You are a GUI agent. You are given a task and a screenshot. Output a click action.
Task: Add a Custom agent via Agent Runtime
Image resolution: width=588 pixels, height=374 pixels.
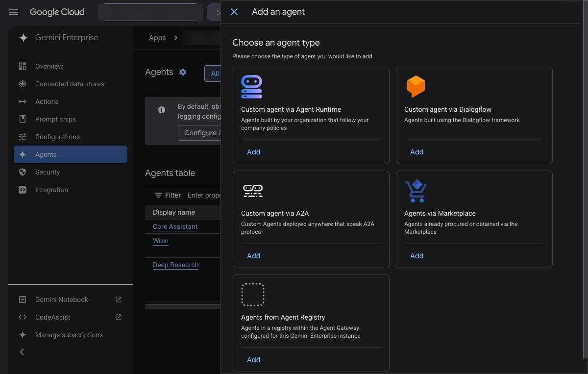tap(253, 152)
